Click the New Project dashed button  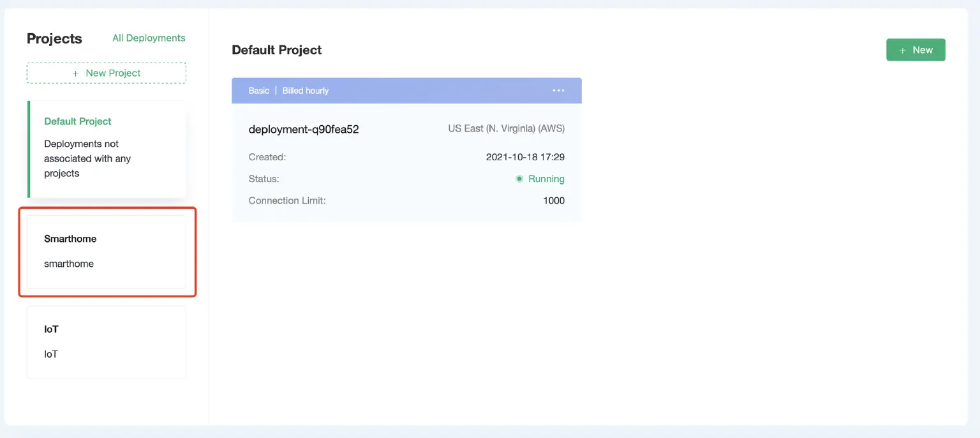(x=106, y=73)
